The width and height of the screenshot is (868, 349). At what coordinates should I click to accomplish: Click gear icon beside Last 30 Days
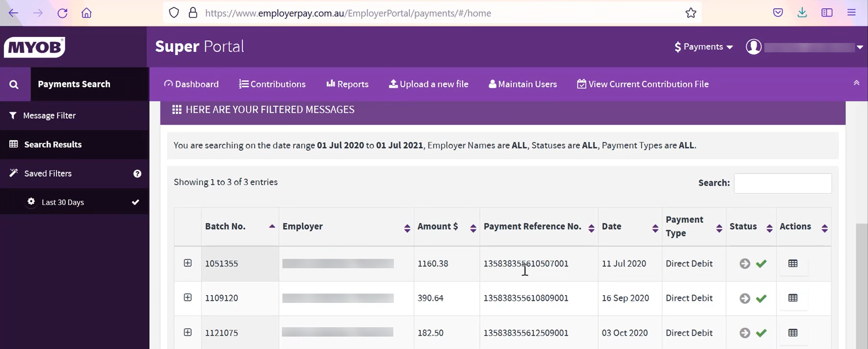coord(31,201)
